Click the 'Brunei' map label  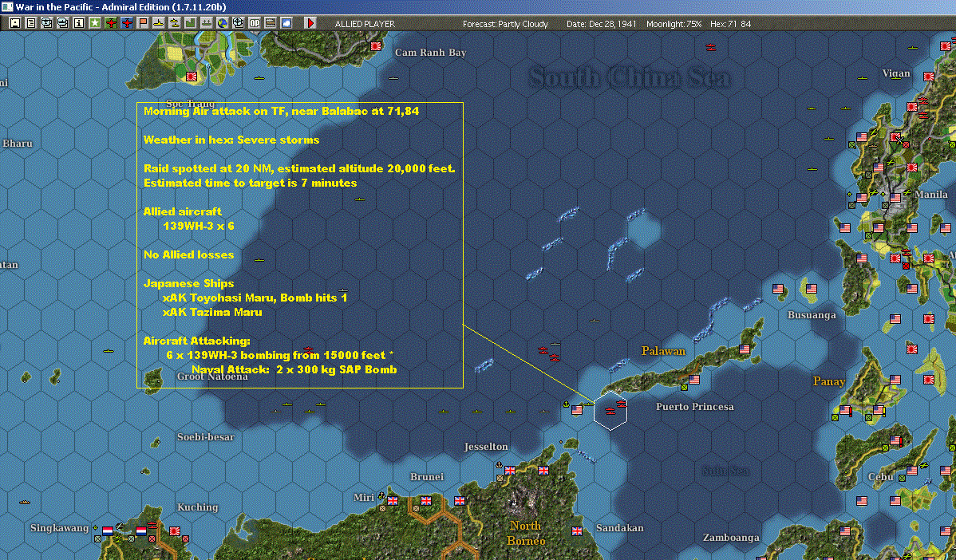tap(427, 476)
